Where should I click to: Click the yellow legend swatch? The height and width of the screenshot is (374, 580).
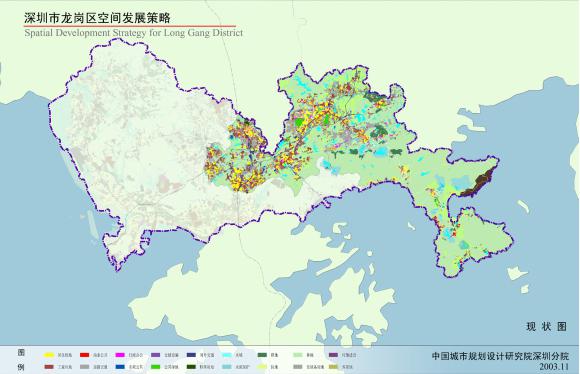point(49,355)
